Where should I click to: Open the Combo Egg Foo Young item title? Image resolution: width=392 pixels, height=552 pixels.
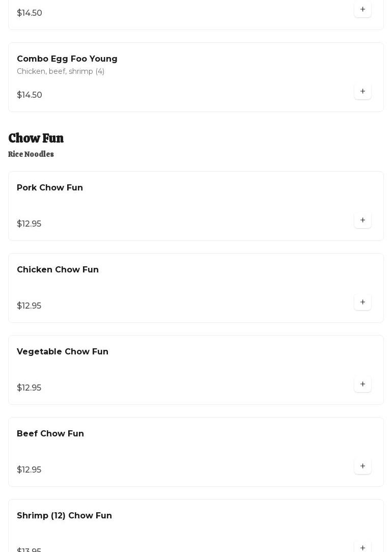pyautogui.click(x=67, y=59)
